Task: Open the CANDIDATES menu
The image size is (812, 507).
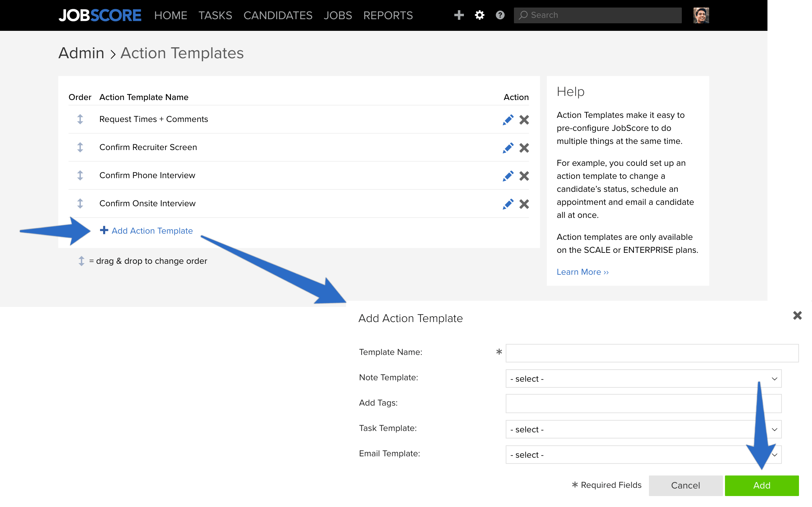Action: 278,15
